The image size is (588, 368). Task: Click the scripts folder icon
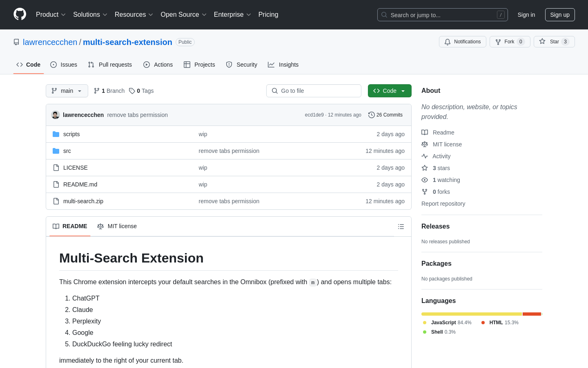[56, 134]
